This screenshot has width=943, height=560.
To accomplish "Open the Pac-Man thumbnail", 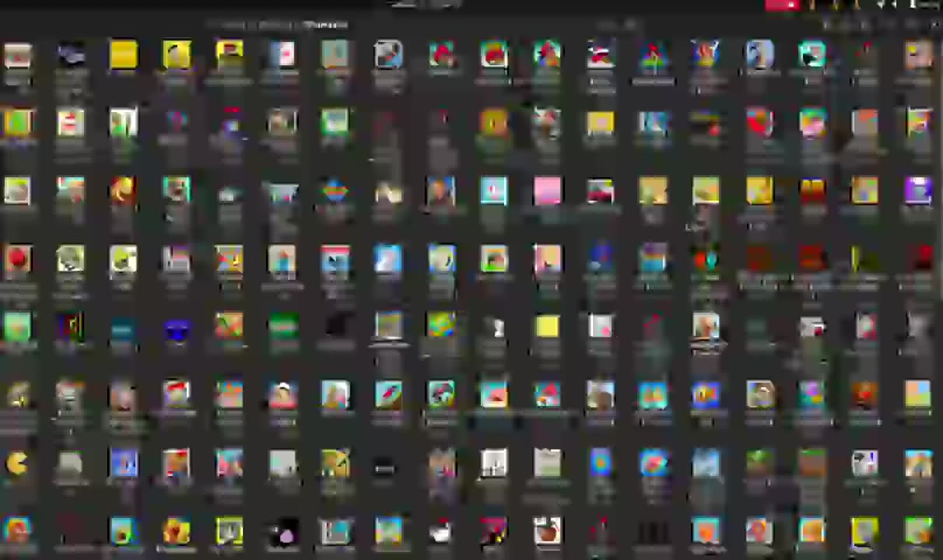I will click(17, 464).
